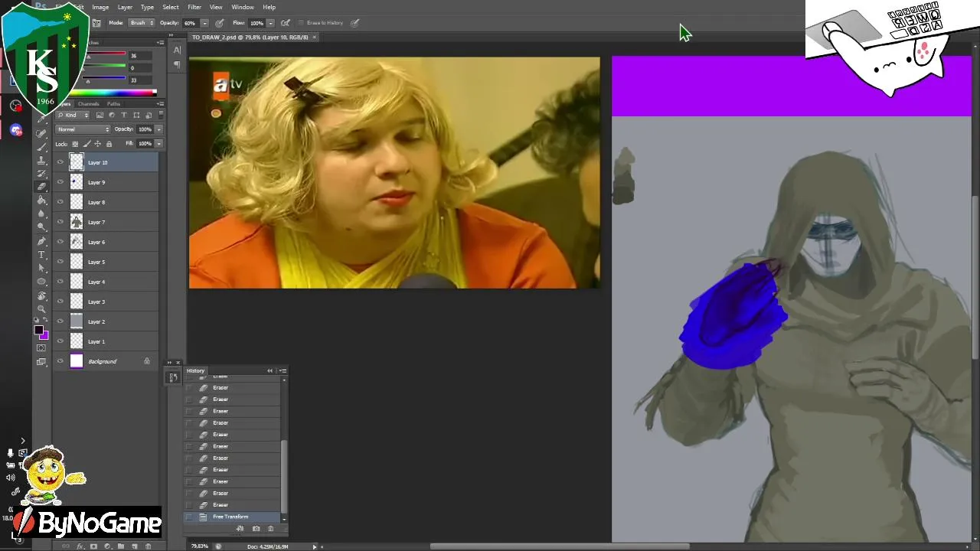Open the Image menu
The height and width of the screenshot is (551, 980).
click(100, 7)
